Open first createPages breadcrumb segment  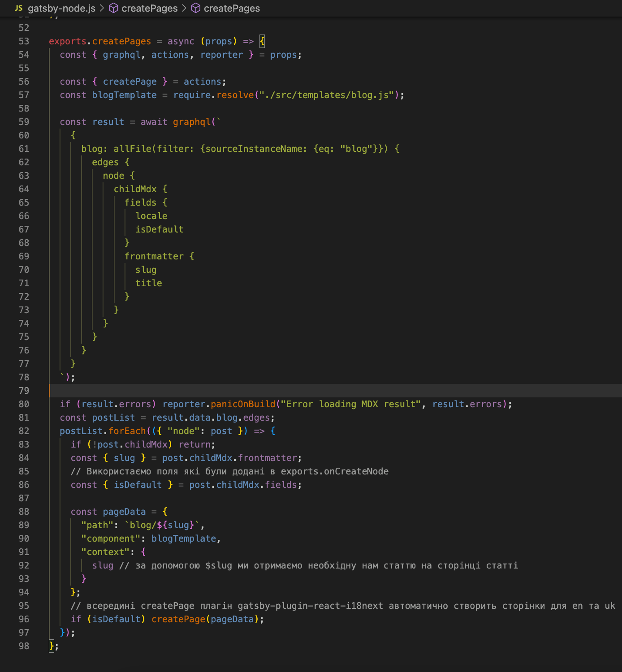(x=150, y=9)
